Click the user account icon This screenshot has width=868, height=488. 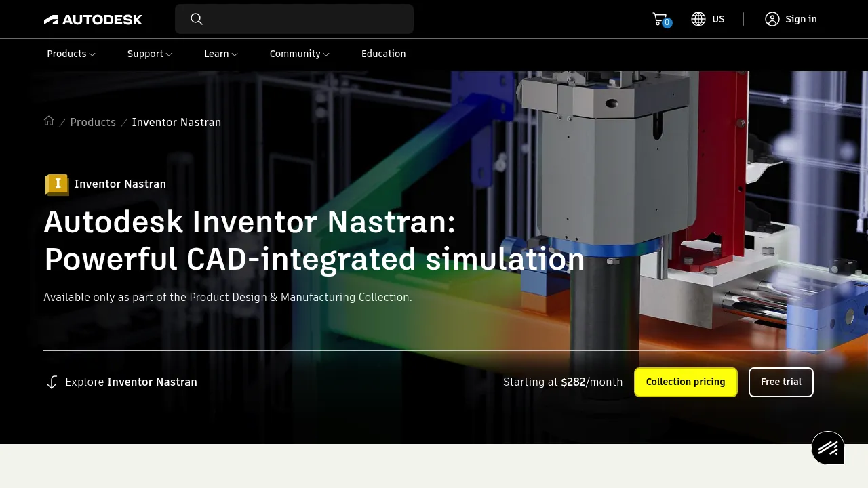[x=772, y=19]
